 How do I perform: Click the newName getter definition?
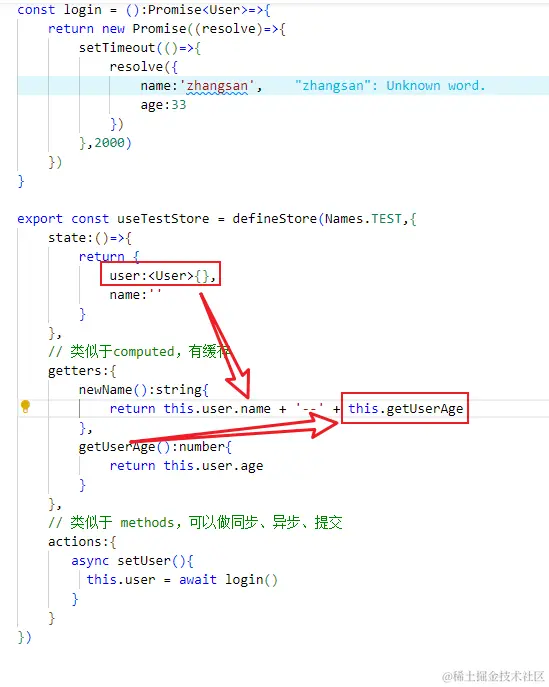click(143, 390)
